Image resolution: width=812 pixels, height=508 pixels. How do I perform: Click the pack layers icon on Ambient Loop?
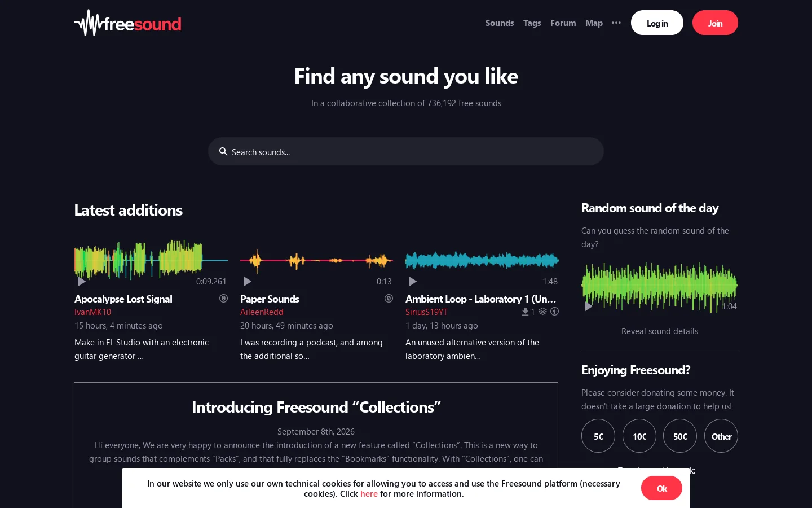click(x=542, y=312)
